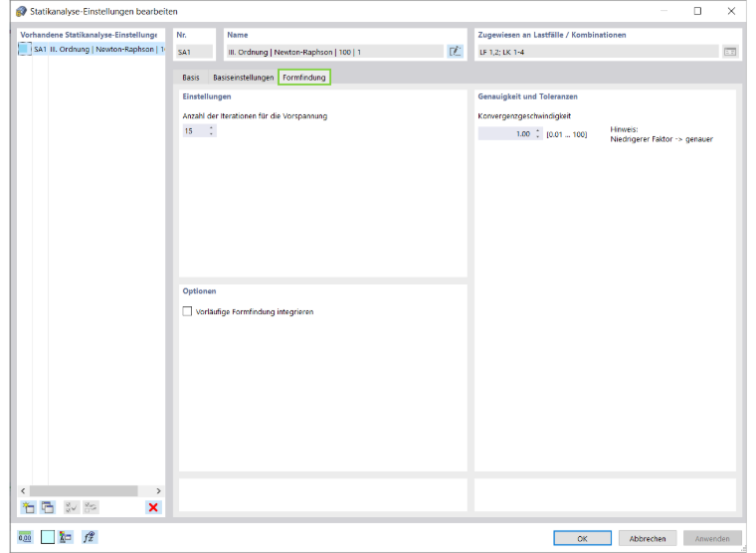Screen dimensions: 756x553
Task: Click the RFEM app icon in title bar
Action: click(x=21, y=11)
